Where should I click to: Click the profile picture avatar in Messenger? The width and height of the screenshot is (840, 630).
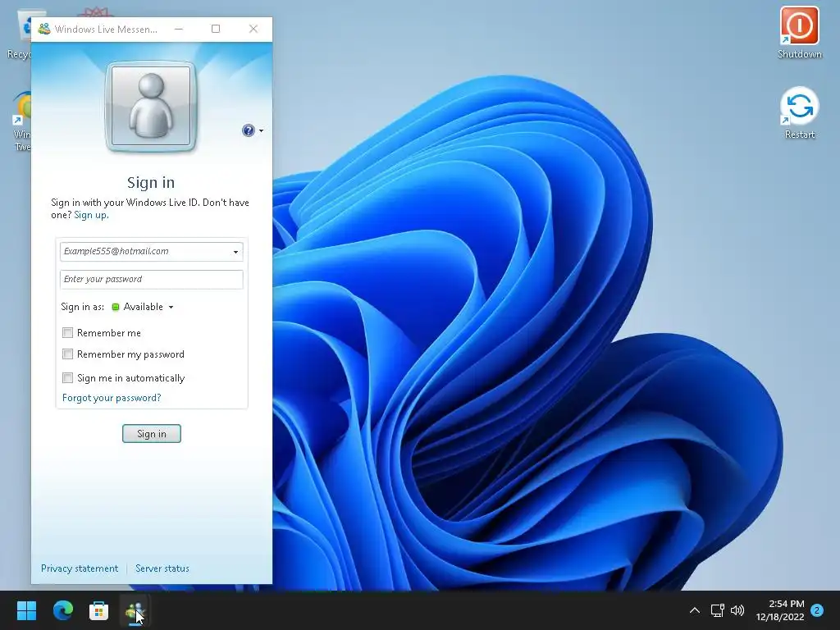click(151, 106)
